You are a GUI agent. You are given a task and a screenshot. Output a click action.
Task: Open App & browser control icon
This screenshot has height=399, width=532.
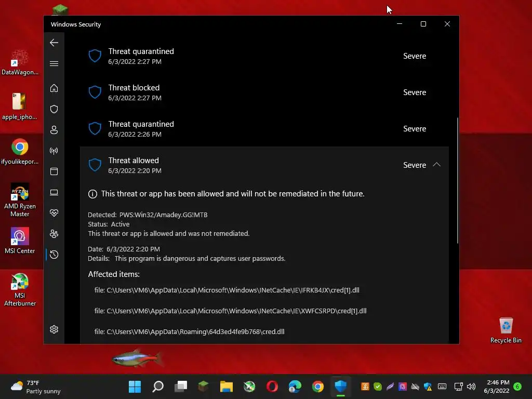pyautogui.click(x=54, y=171)
